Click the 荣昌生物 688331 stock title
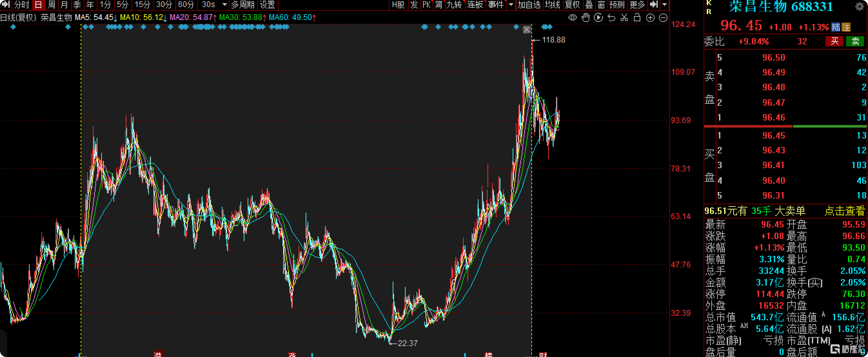Viewport: 868px width, 357px height. [x=781, y=7]
